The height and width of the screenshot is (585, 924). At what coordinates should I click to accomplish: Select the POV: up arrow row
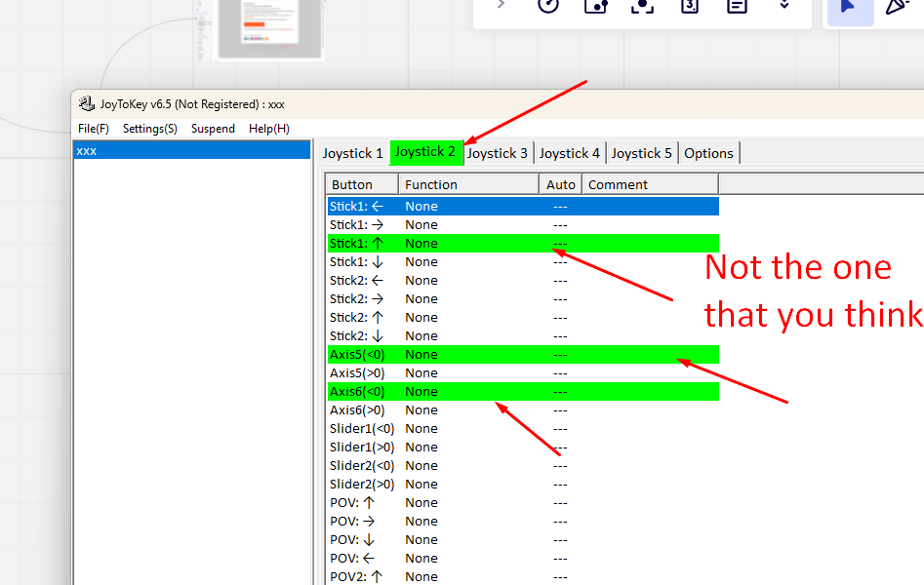[x=523, y=503]
